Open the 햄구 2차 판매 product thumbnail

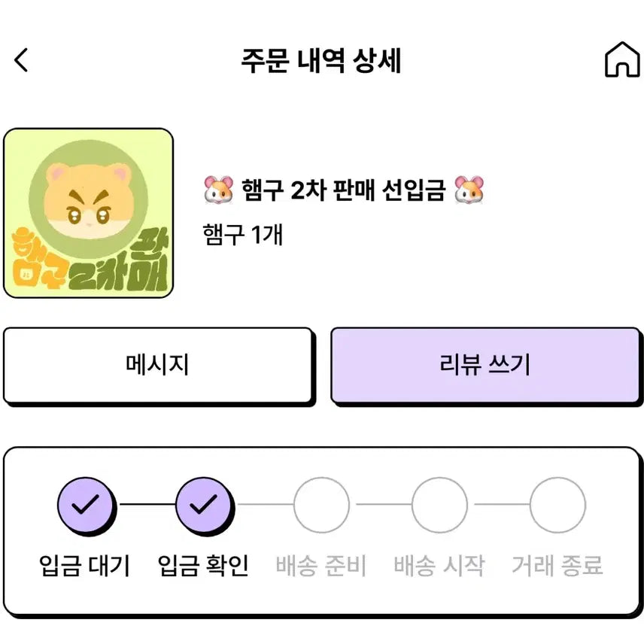coord(88,213)
